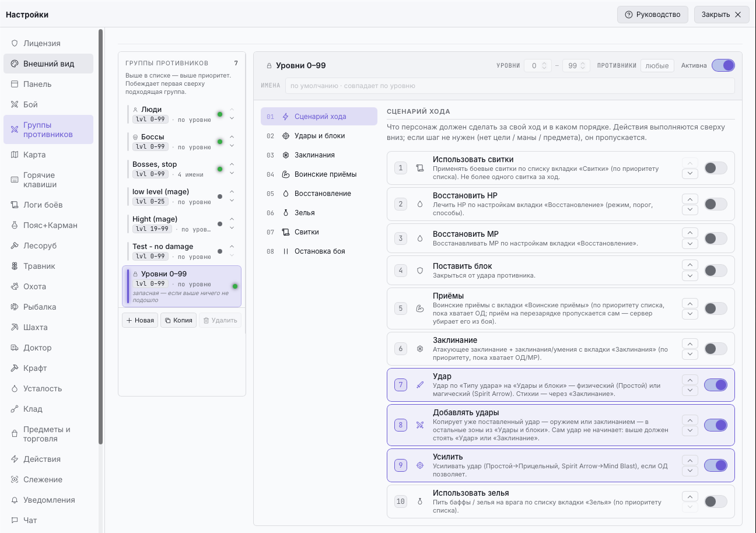
Task: Duplicate group with Копия button
Action: click(x=178, y=320)
